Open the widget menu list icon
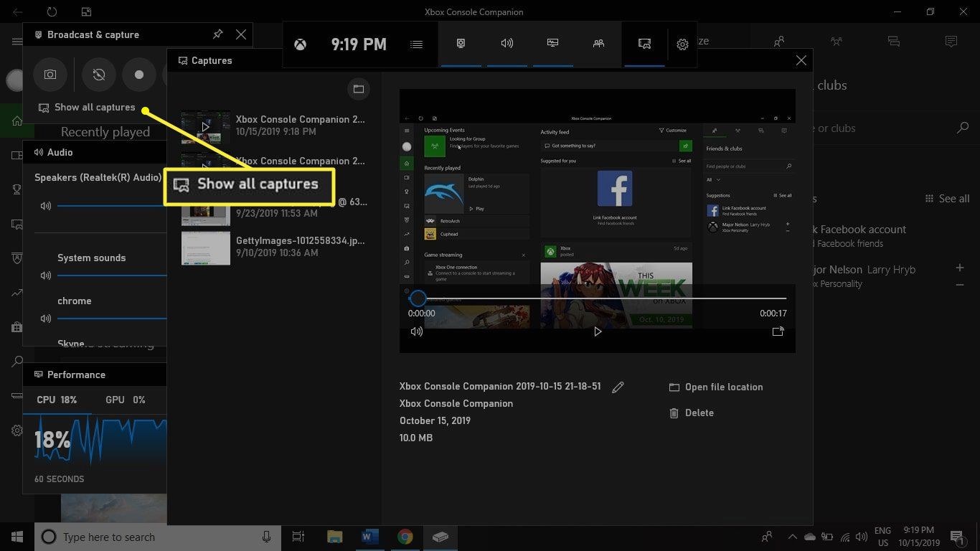The image size is (980, 551). click(416, 44)
